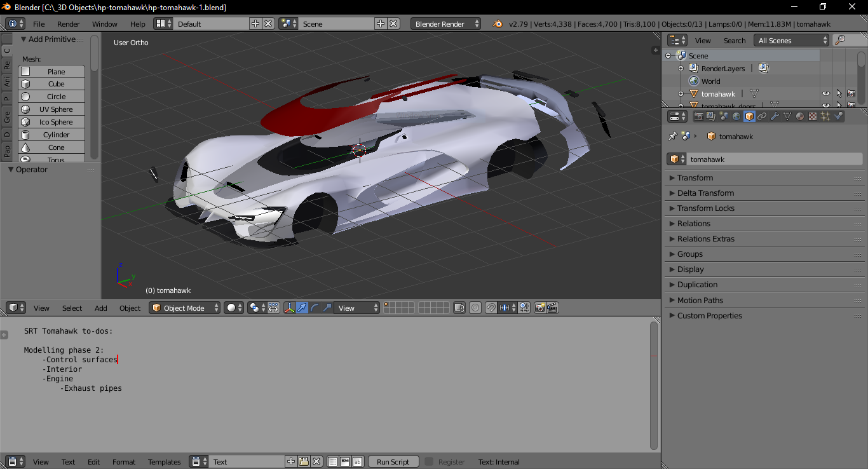Open the text editor Templates menu
The height and width of the screenshot is (469, 868).
(165, 461)
